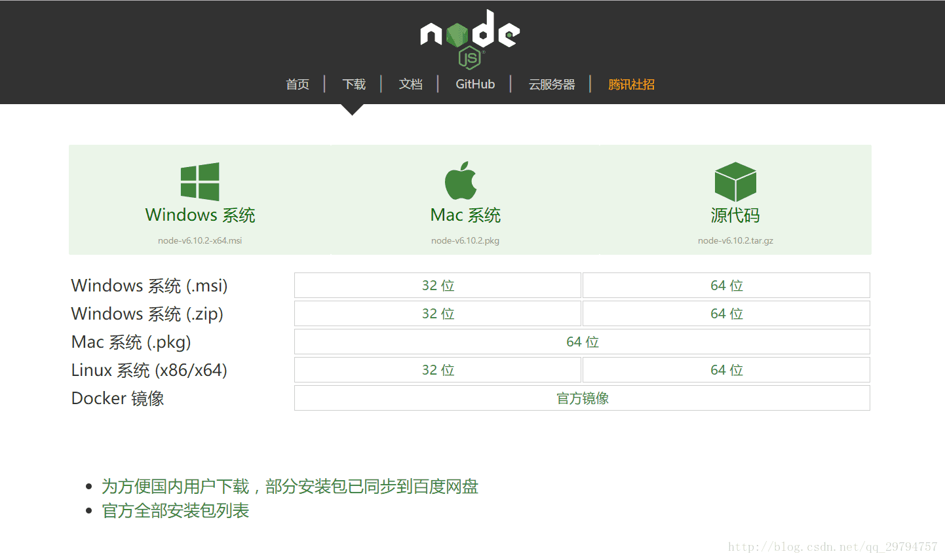Open the 云服务器 nav item
Image resolution: width=945 pixels, height=560 pixels.
coord(552,84)
